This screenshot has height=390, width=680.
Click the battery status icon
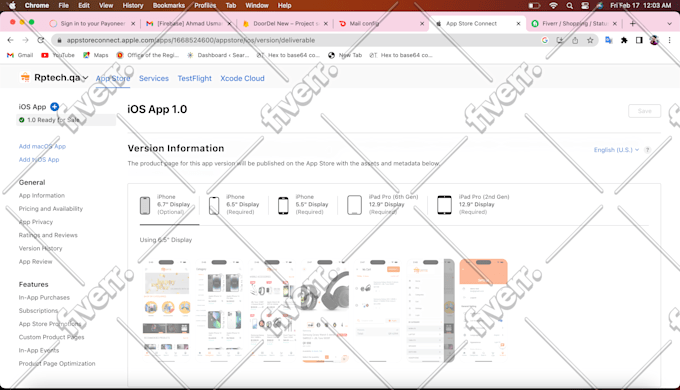(534, 6)
